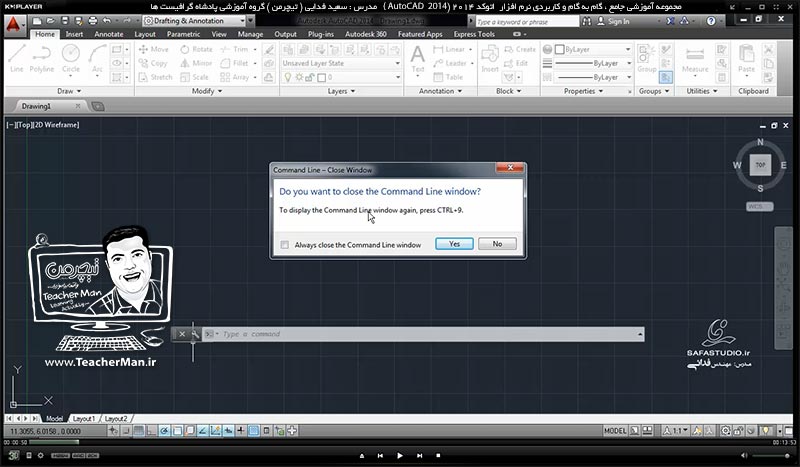Open the Express Tools ribbon tab
The image size is (800, 467).
coord(474,34)
